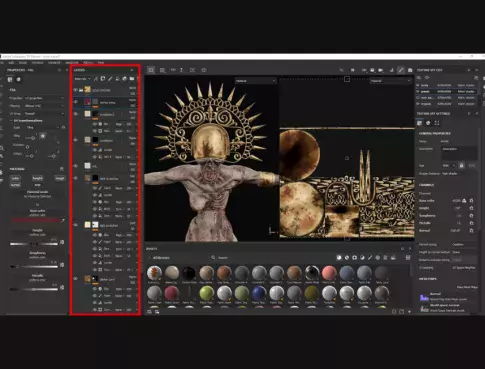Image resolution: width=485 pixels, height=369 pixels.
Task: Click the add mask icon in Layers toolbar
Action: pyautogui.click(x=103, y=79)
